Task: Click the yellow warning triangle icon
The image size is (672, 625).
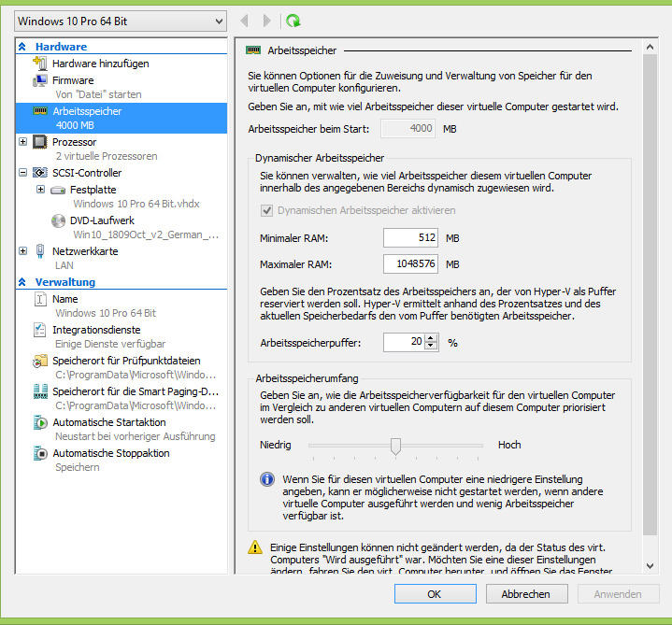Action: pos(255,547)
